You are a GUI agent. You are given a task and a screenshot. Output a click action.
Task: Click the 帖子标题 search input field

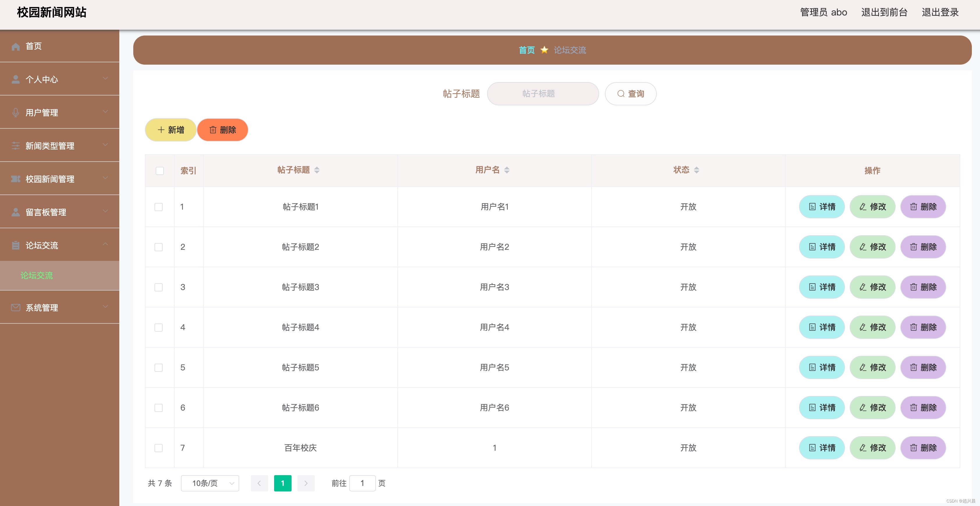click(x=543, y=94)
